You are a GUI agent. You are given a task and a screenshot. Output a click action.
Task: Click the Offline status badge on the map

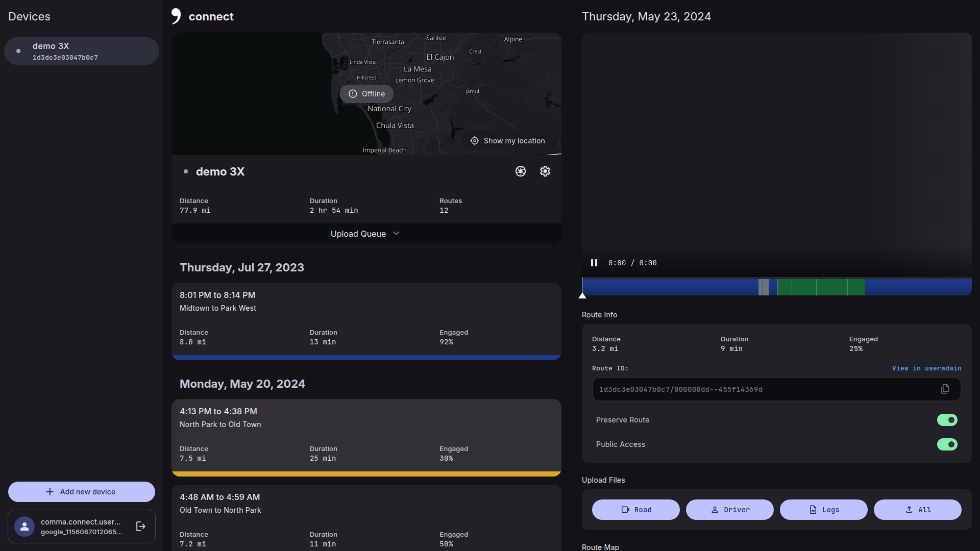(x=366, y=94)
